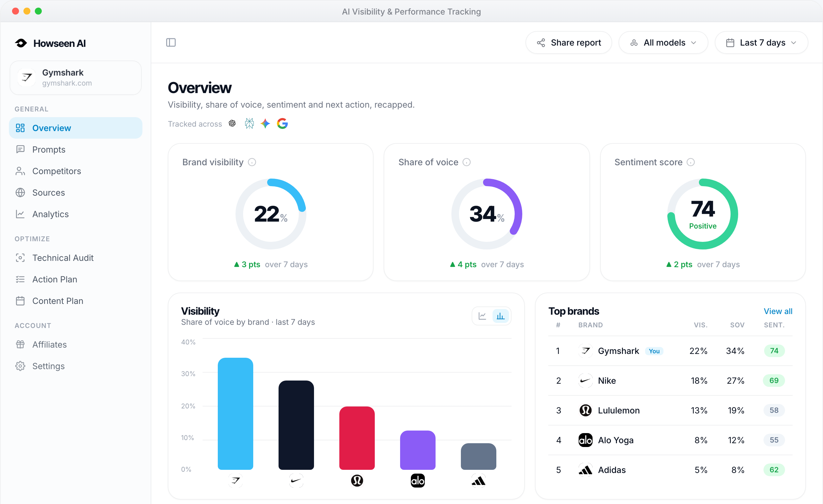Click the Google tracked model icon
The image size is (823, 504).
tap(282, 123)
